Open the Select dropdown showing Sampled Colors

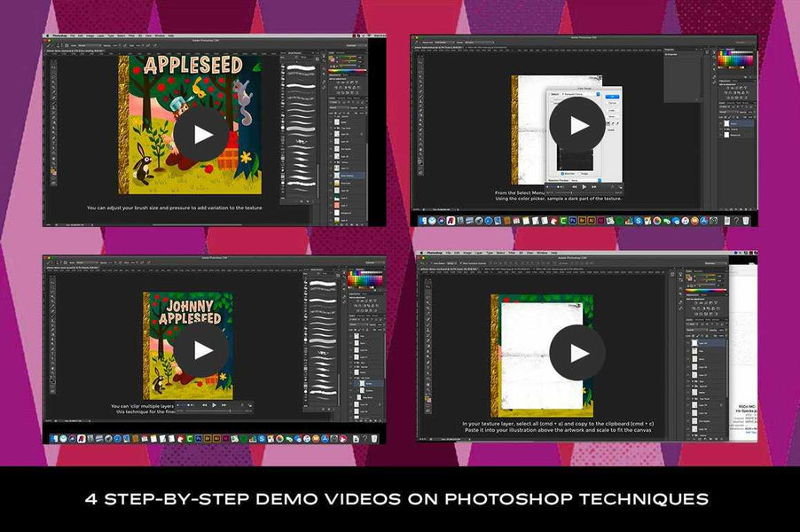coord(572,93)
